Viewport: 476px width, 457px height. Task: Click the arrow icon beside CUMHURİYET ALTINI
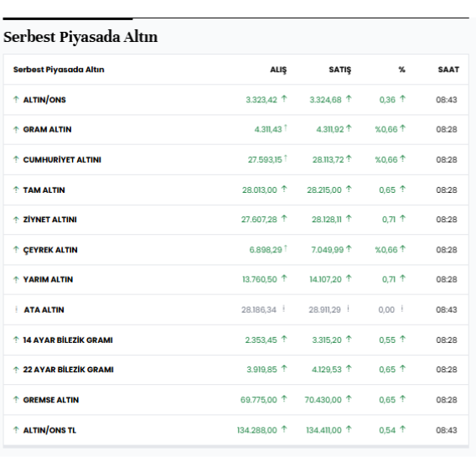click(x=16, y=159)
